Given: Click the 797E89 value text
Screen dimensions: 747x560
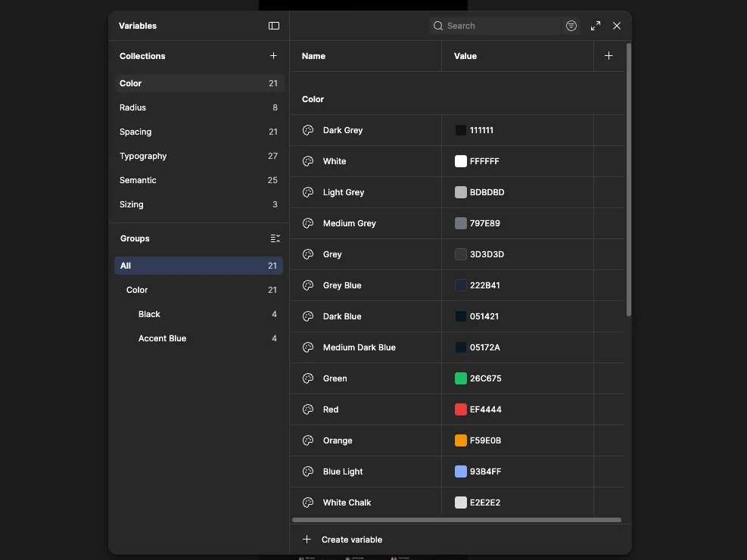Looking at the screenshot, I should 485,222.
